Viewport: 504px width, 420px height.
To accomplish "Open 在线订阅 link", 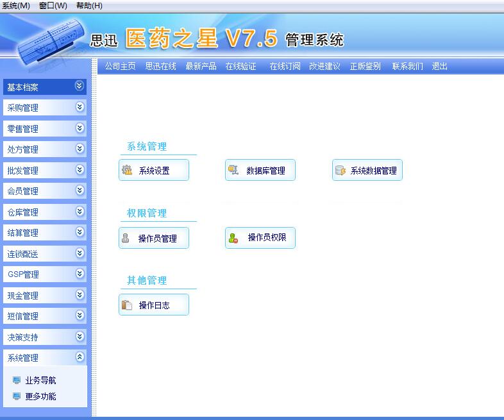I will (285, 66).
